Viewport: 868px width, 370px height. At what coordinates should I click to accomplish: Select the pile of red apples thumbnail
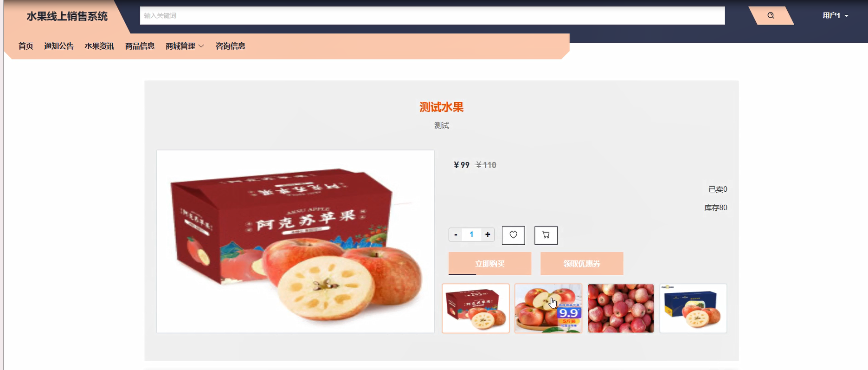pos(621,308)
